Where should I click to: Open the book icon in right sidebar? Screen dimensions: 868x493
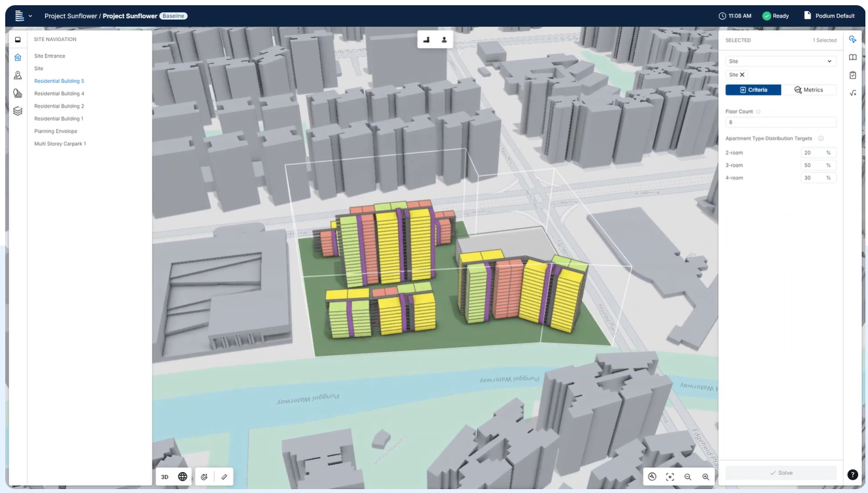click(853, 57)
